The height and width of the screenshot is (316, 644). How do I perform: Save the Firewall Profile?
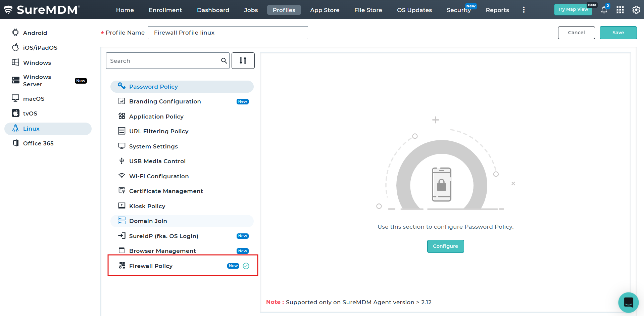618,33
